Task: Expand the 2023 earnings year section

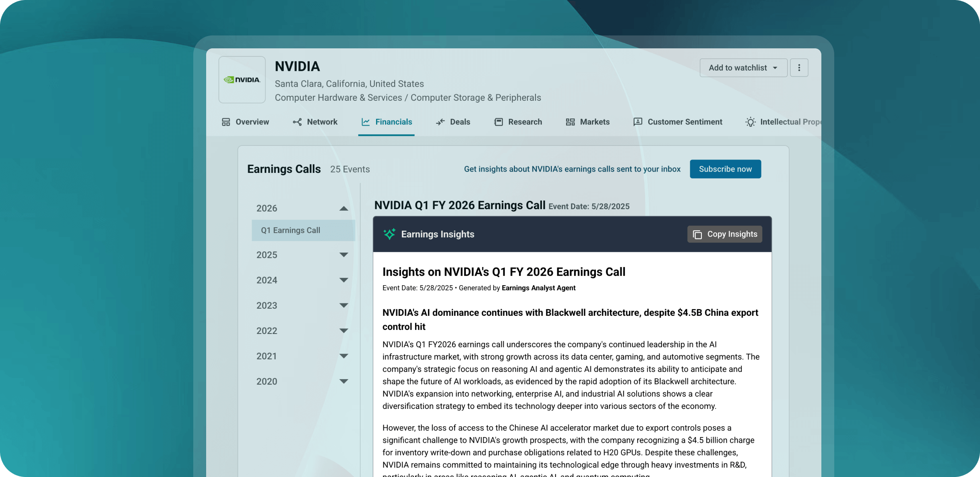Action: pos(343,305)
